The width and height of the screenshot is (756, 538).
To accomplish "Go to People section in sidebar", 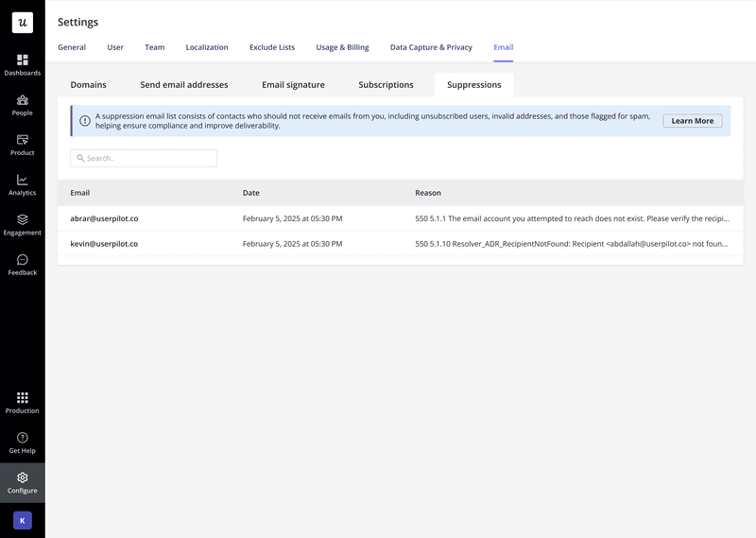I will coord(22,105).
